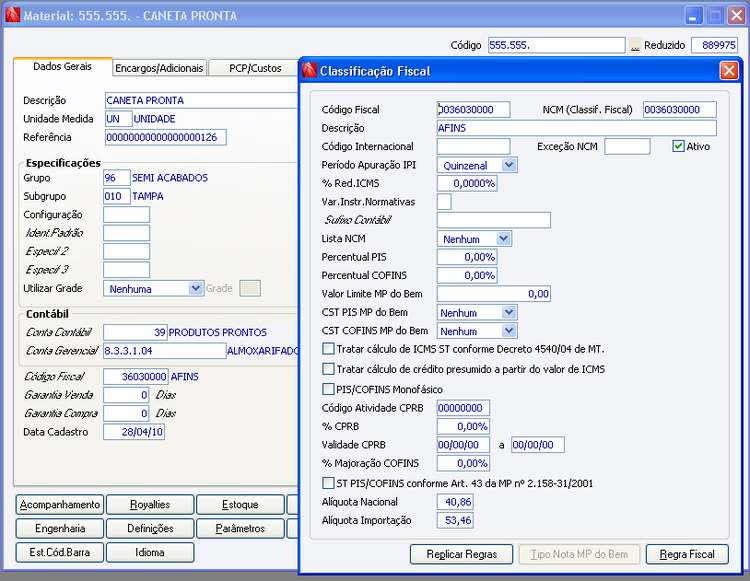Click the Grupo field 96
Viewport: 750px width, 581px height.
(x=116, y=177)
